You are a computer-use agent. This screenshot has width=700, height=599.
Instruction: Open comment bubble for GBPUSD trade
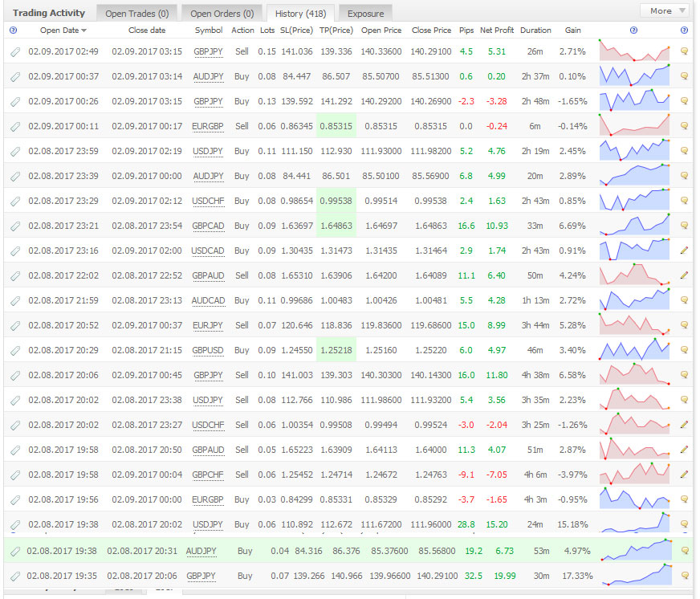pos(684,350)
